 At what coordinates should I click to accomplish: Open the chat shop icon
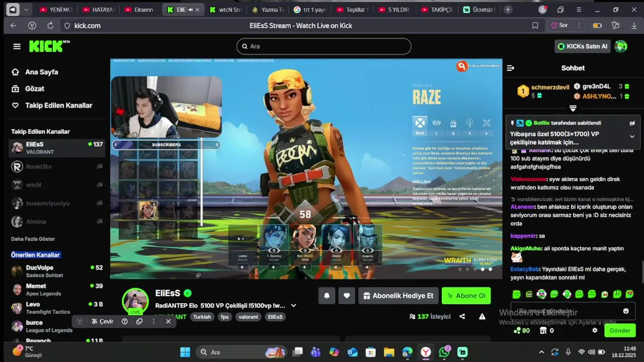pos(543,330)
